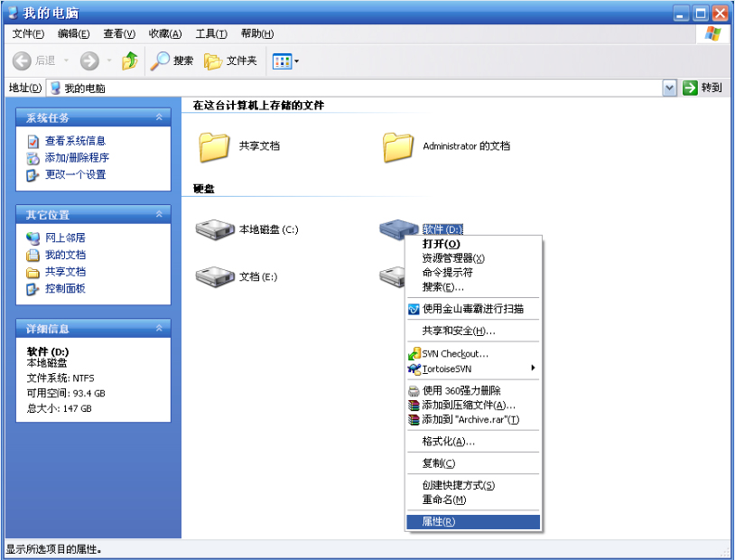Choose 命令提示符 in the context menu
Image resolution: width=735 pixels, height=560 pixels.
(x=473, y=273)
